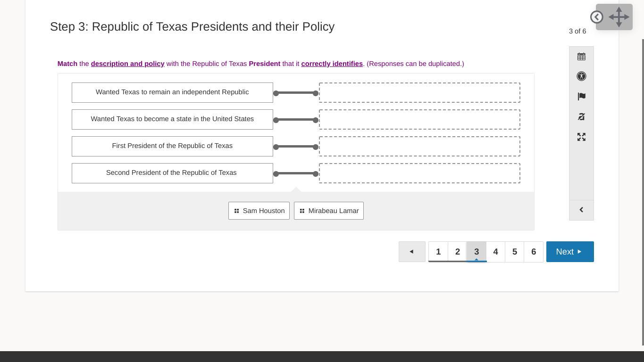644x362 pixels.
Task: Click drop zone for Second President row
Action: [419, 173]
